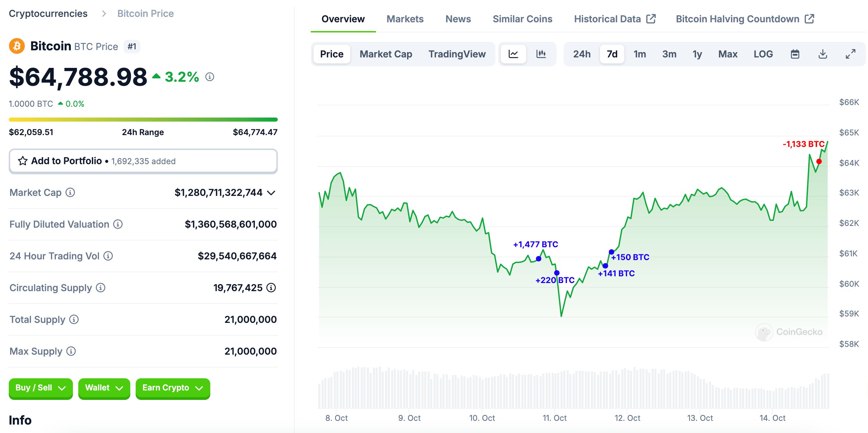Open Bitcoin Halving Countdown external link icon
Viewport: 868px width, 433px height.
coord(810,19)
